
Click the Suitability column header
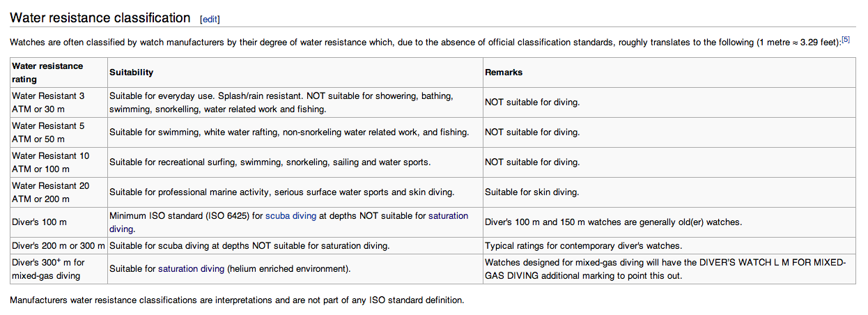click(132, 72)
